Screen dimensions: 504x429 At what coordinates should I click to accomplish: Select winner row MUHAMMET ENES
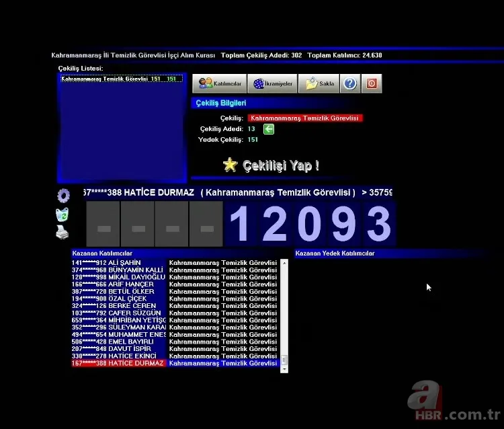coord(175,334)
